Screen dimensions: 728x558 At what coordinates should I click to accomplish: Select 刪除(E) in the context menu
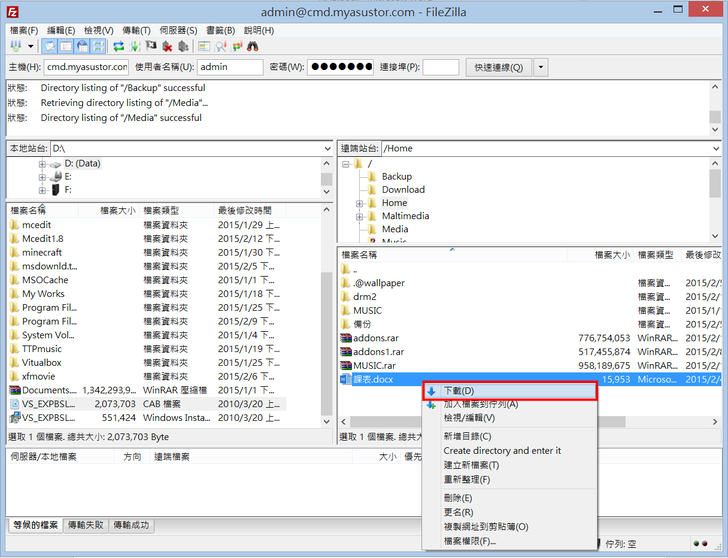click(x=458, y=498)
